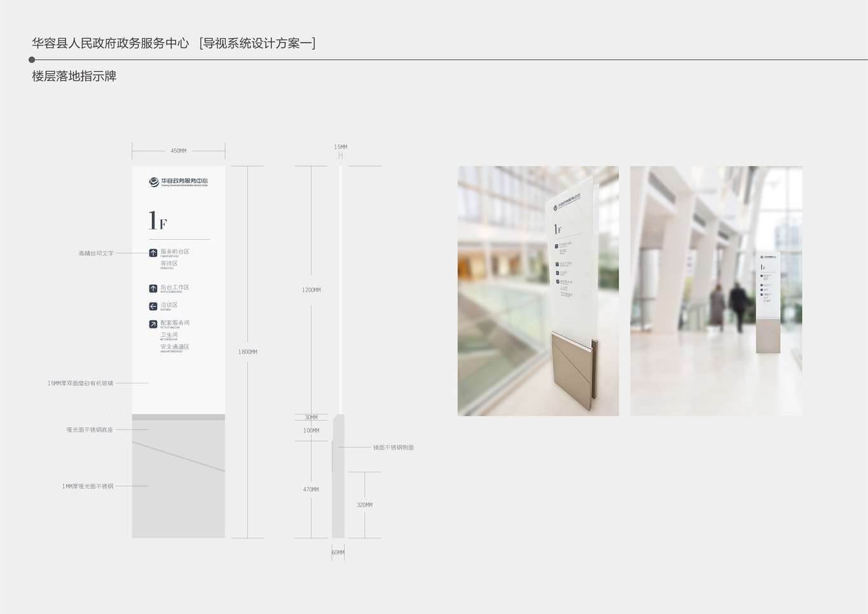Click the left-arrow icon beside 洽谈区

[153, 306]
